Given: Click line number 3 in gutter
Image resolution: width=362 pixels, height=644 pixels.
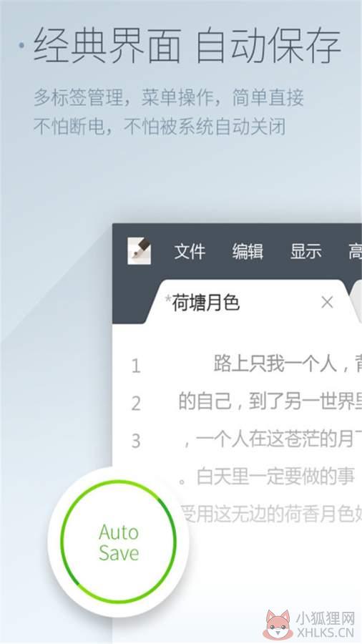Looking at the screenshot, I should pyautogui.click(x=136, y=441).
